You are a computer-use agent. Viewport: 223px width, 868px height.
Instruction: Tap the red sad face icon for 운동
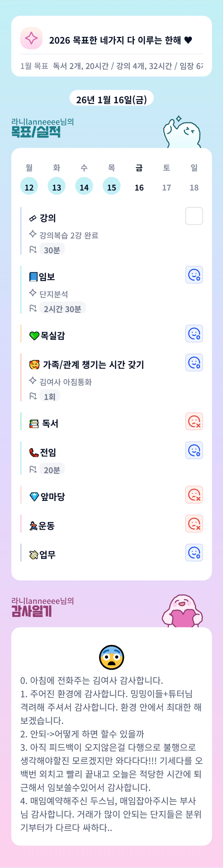tap(194, 524)
